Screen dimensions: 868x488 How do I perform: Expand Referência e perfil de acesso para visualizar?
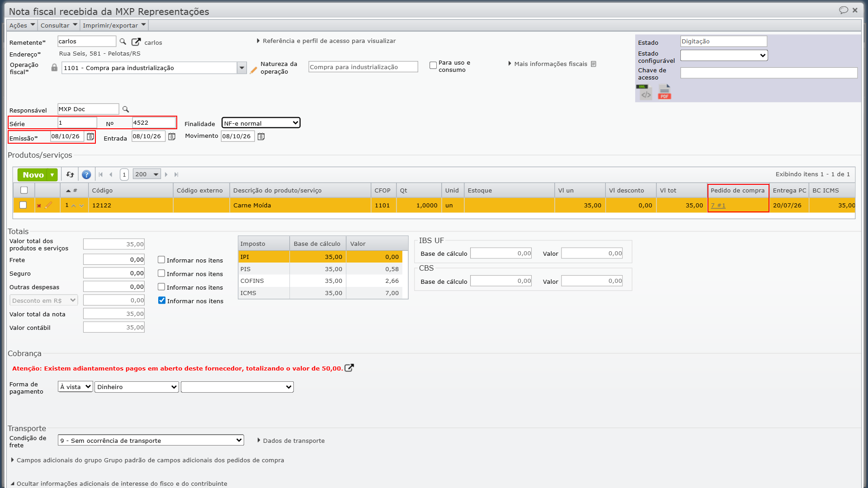326,41
